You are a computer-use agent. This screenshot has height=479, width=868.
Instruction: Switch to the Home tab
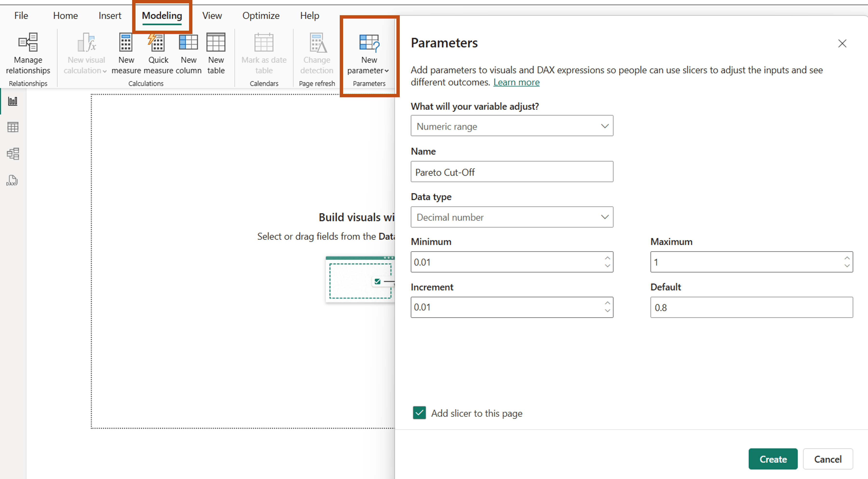tap(65, 15)
